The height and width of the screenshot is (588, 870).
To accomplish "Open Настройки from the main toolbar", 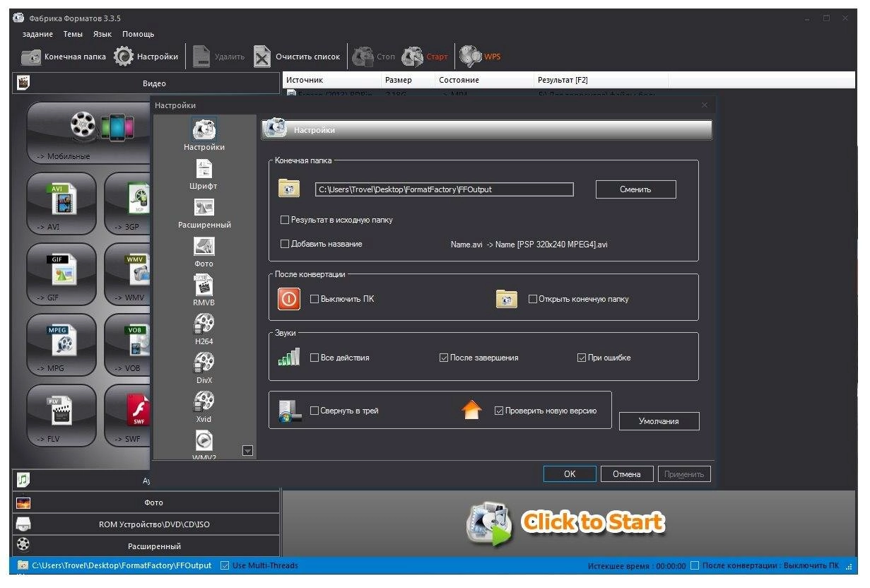I will pos(146,57).
